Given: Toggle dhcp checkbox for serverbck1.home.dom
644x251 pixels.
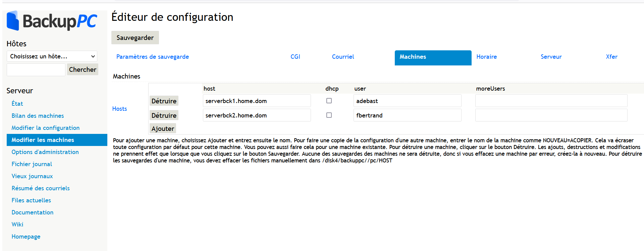Looking at the screenshot, I should 329,101.
